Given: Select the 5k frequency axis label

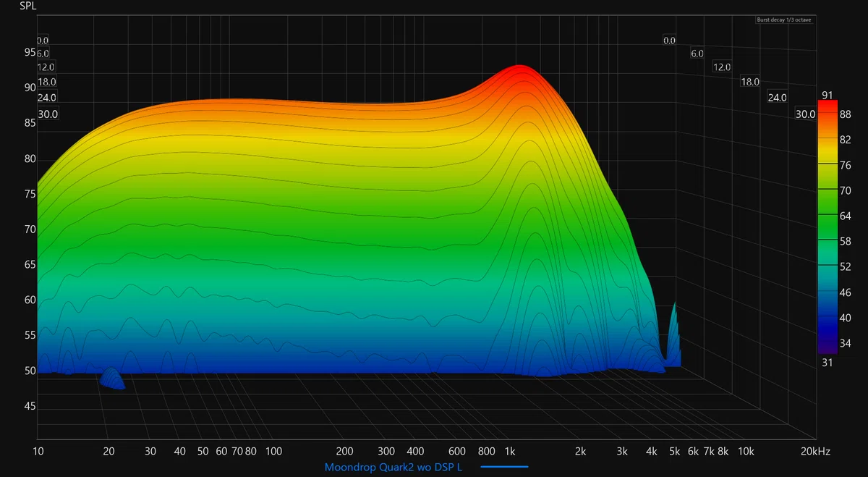Looking at the screenshot, I should pos(674,452).
